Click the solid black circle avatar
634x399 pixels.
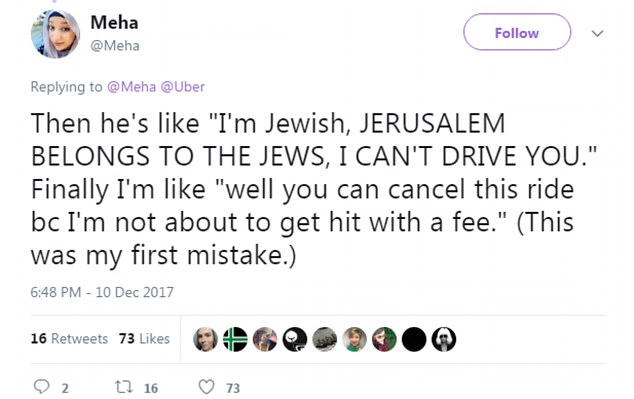point(414,339)
